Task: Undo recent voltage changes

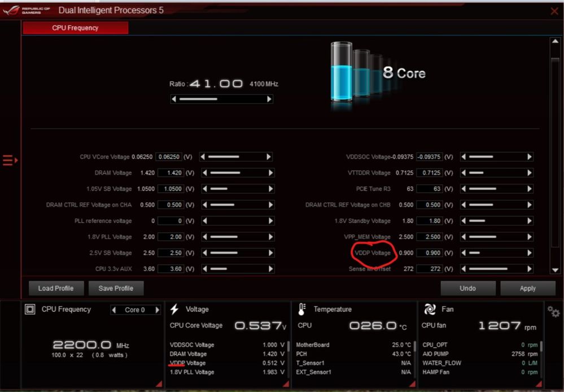Action: coord(468,288)
